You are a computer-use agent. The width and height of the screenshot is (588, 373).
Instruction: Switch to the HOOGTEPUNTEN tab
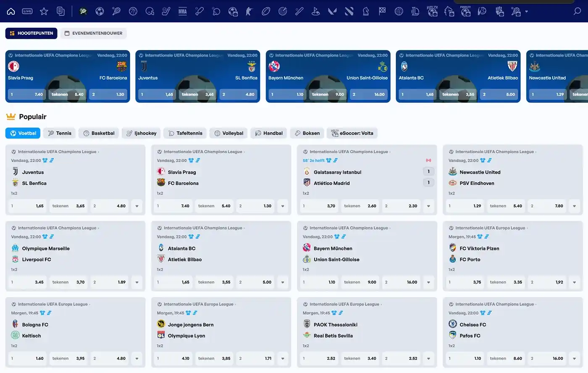point(31,33)
